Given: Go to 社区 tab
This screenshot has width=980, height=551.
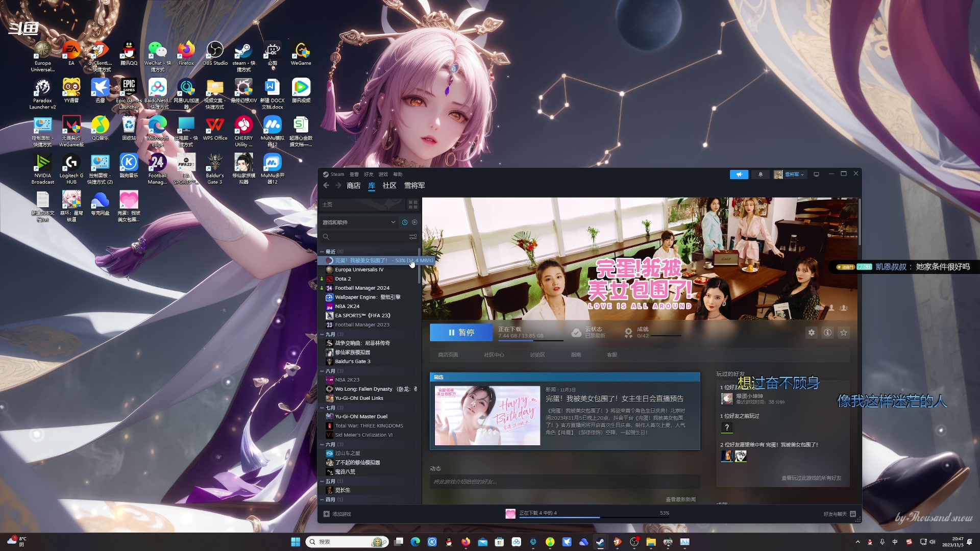Looking at the screenshot, I should 389,186.
